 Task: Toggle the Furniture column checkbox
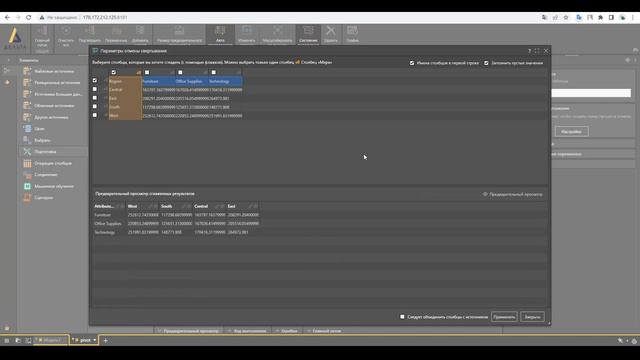tap(147, 72)
